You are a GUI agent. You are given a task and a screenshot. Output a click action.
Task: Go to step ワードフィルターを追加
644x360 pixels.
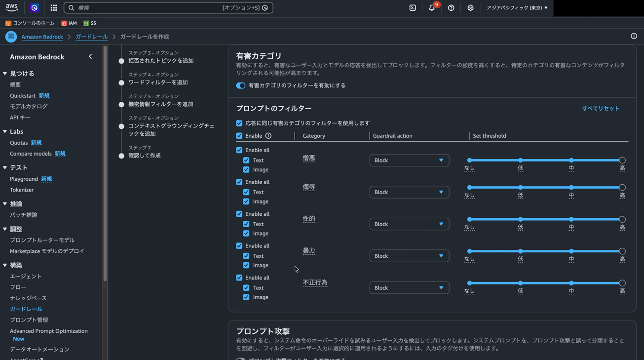pos(158,82)
